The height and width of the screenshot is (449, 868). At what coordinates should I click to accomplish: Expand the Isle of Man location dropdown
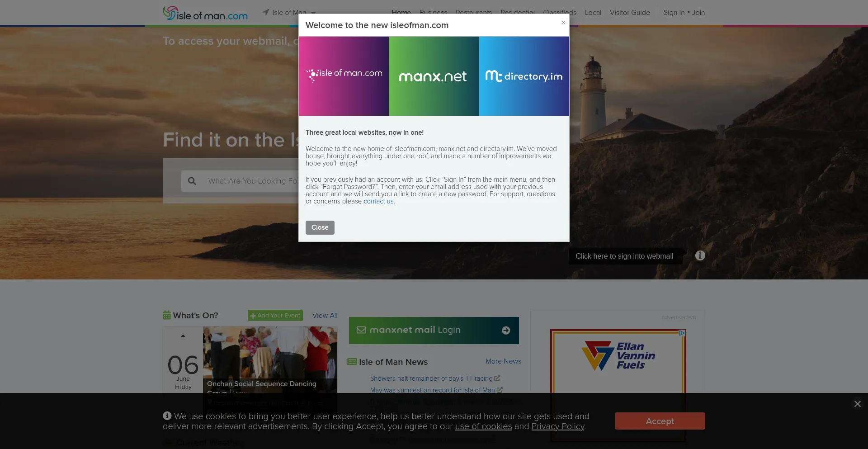click(314, 13)
